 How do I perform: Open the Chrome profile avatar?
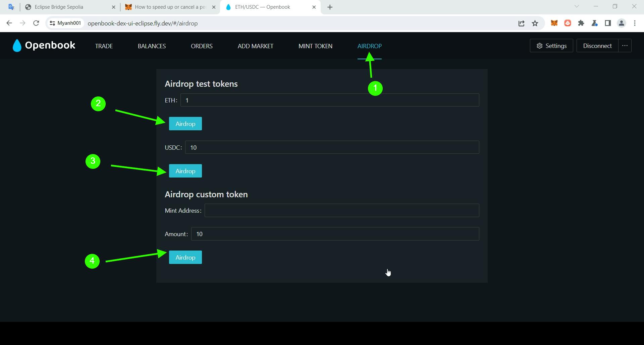tap(622, 23)
